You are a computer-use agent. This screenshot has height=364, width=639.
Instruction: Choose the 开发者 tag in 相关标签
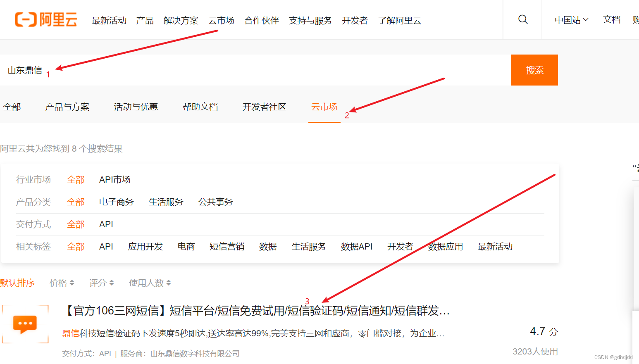pyautogui.click(x=400, y=247)
